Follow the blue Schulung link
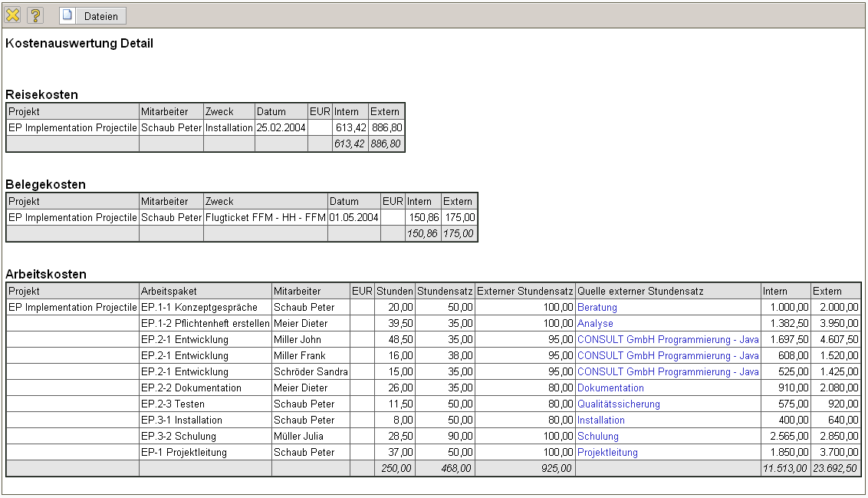 597,437
